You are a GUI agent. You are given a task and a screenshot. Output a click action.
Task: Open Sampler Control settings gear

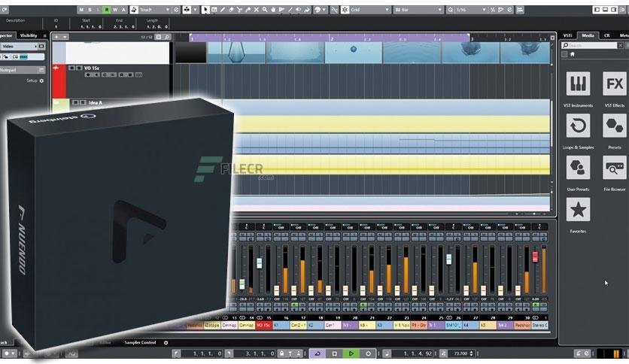(166, 343)
